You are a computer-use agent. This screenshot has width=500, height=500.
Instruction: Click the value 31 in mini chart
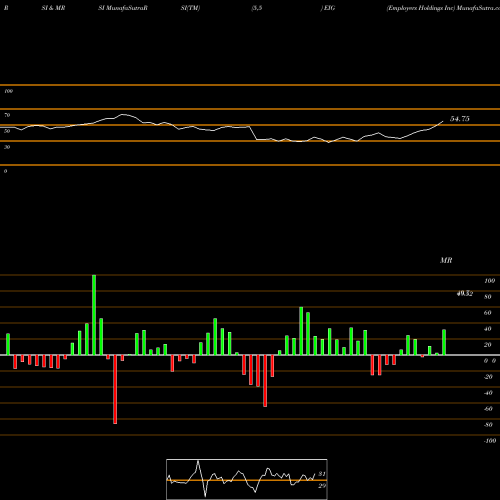pos(322,474)
